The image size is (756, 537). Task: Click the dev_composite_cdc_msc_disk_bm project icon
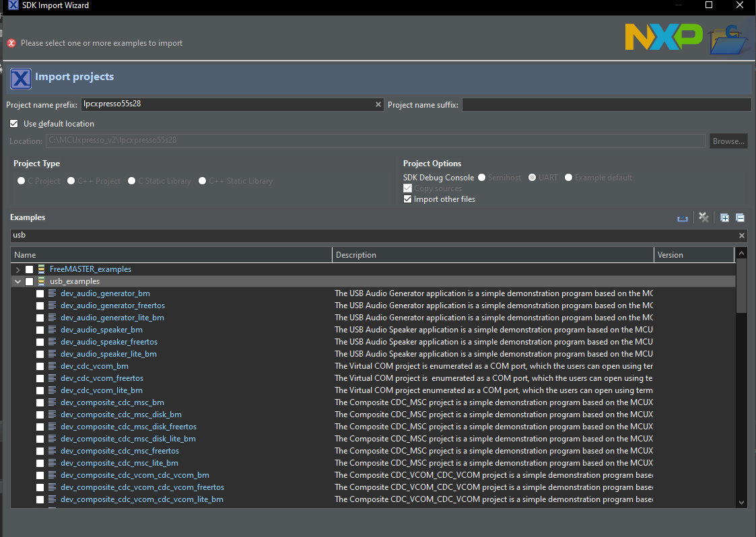click(52, 414)
